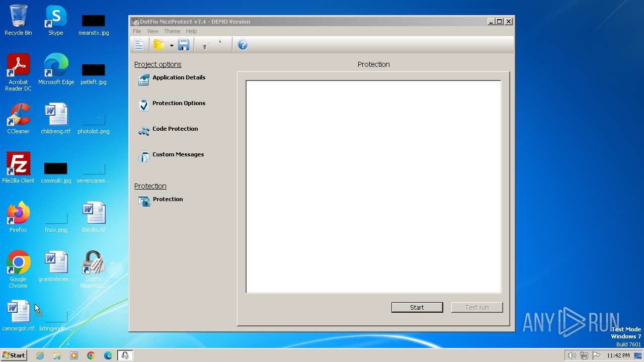Click the NiceProtect taskbar button
644x362 pixels.
pyautogui.click(x=125, y=355)
